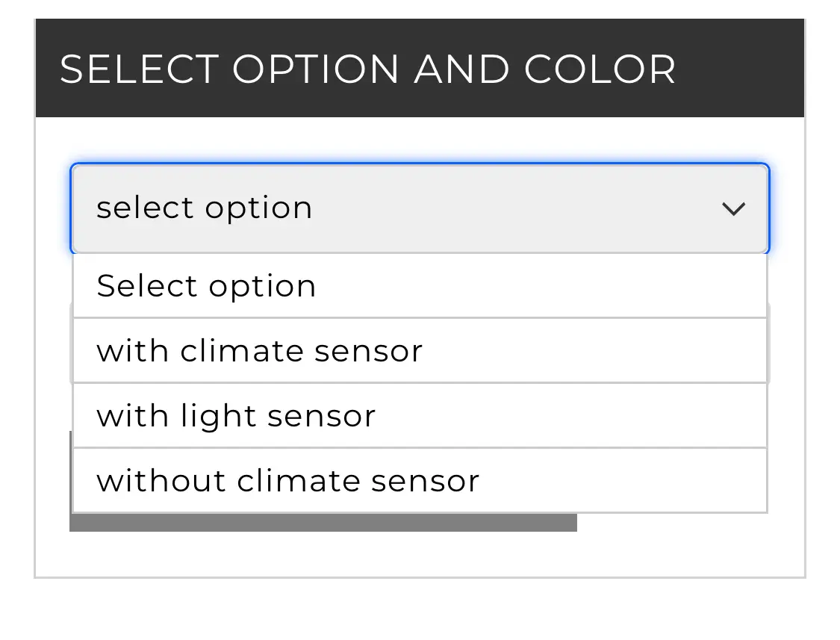This screenshot has width=840, height=640.
Task: Select "without climate sensor" option
Action: coord(420,481)
